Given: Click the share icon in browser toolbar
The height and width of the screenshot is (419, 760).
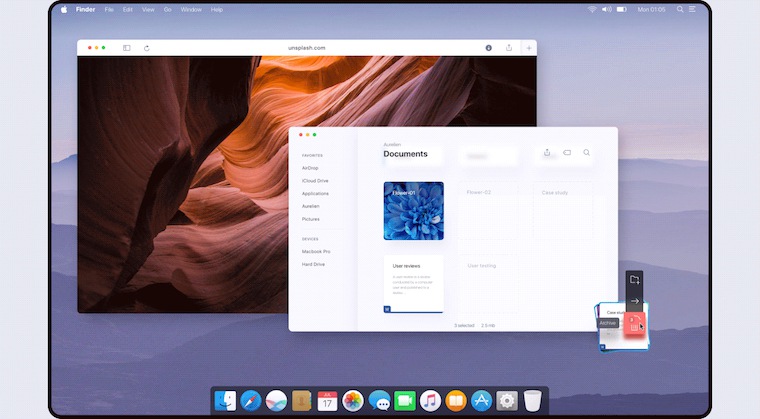Looking at the screenshot, I should tap(508, 48).
